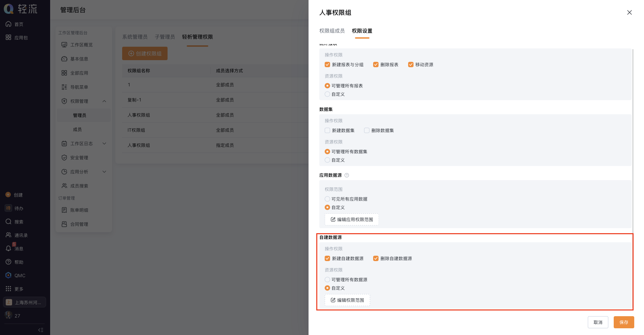Expand 应用分析 chevron
The width and height of the screenshot is (644, 335).
(x=104, y=172)
